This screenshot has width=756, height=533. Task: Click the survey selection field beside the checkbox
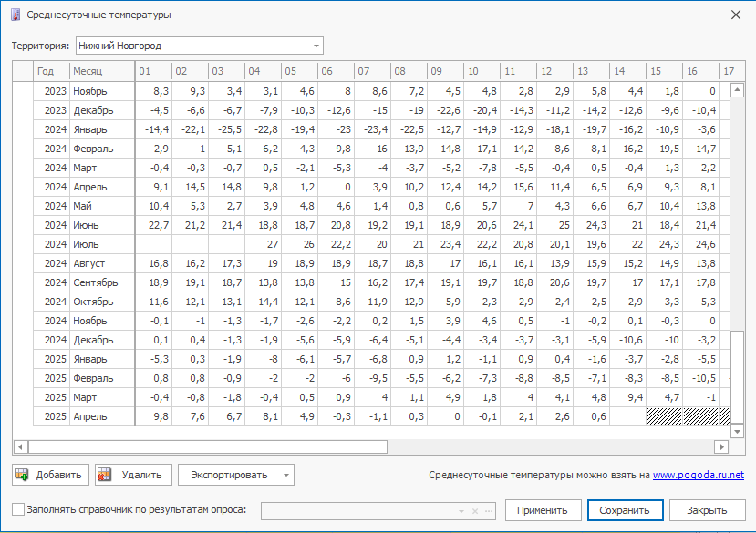pos(378,511)
